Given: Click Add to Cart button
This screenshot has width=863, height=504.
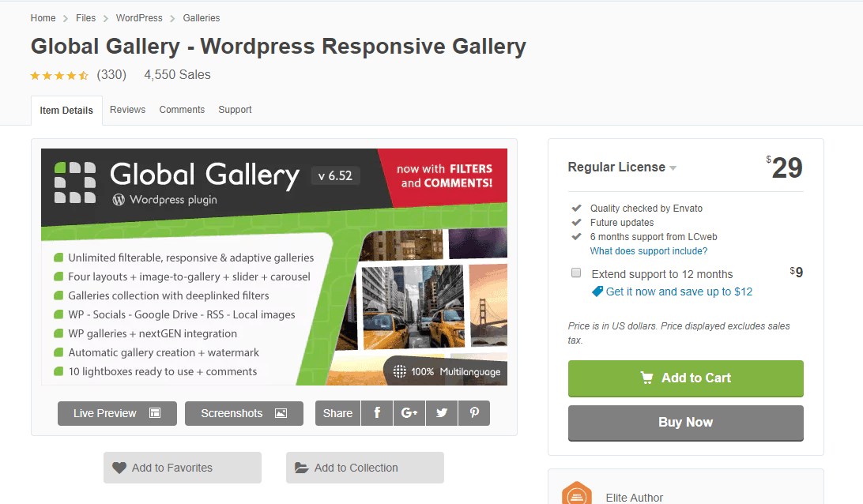Looking at the screenshot, I should tap(686, 378).
